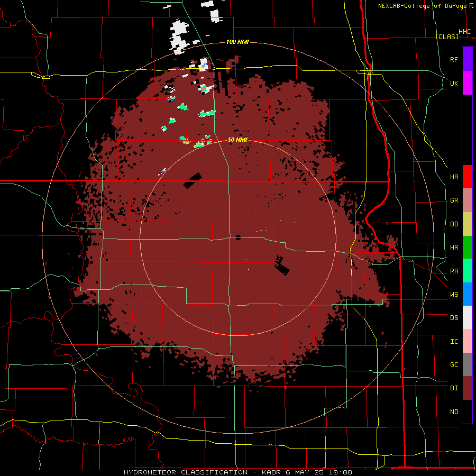Viewport: 476px width, 476px height.
Task: Click the HA red legend swatch
Action: (467, 177)
